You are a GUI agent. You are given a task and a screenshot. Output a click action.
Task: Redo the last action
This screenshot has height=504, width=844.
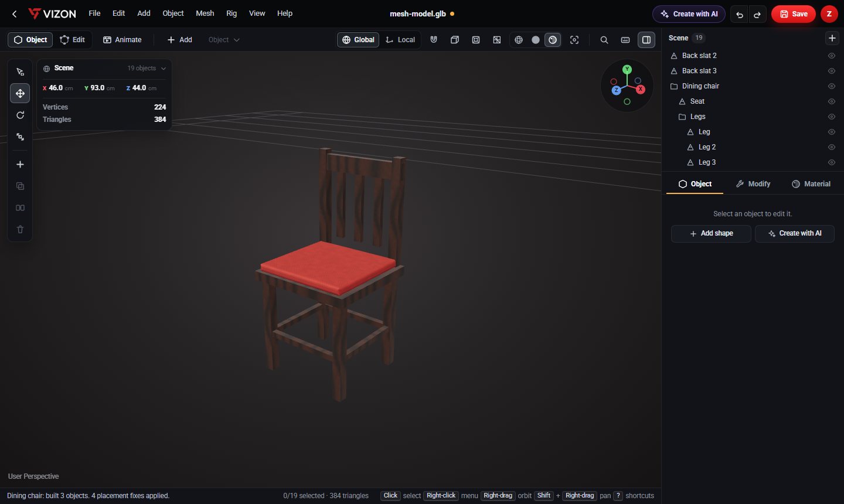[x=757, y=15]
